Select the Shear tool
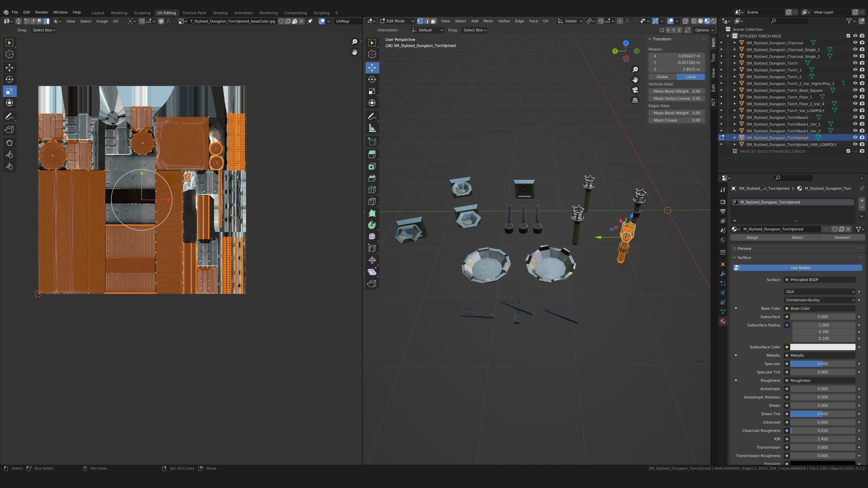Image resolution: width=868 pixels, height=488 pixels. pyautogui.click(x=372, y=272)
